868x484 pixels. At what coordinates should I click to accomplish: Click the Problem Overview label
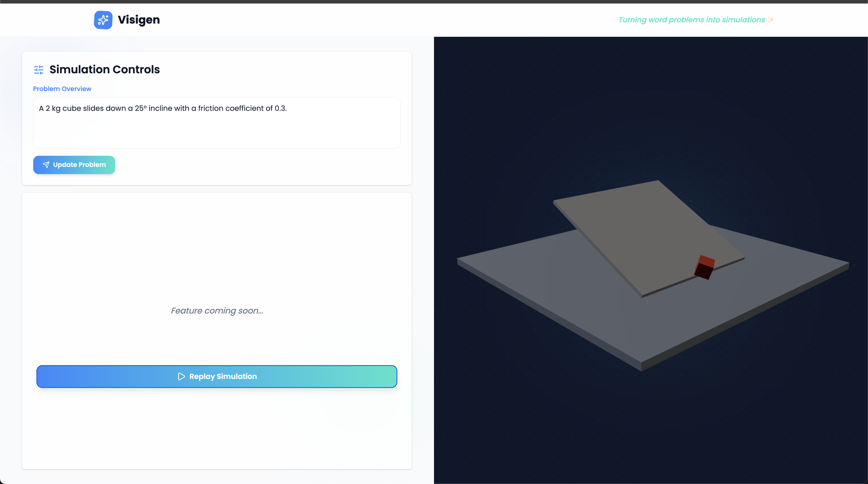[x=62, y=89]
